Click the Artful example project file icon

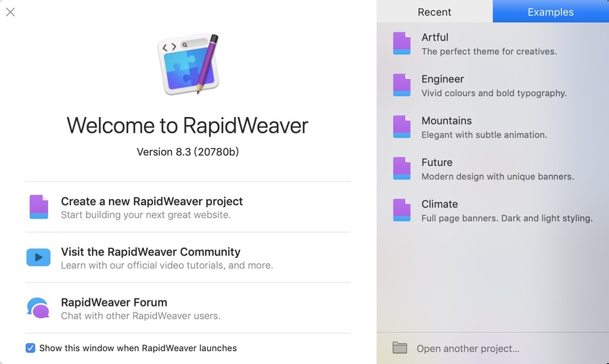[402, 43]
